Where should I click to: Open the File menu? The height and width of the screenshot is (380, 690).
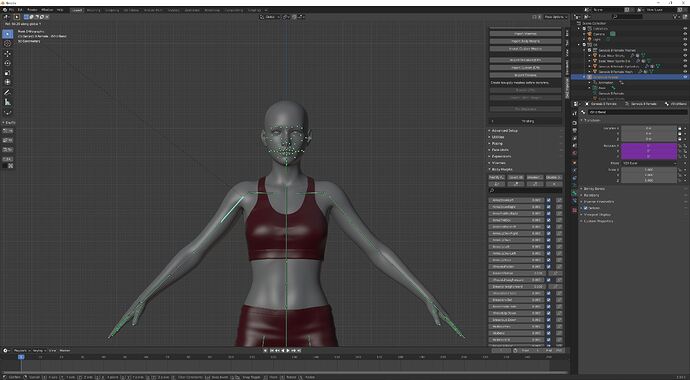11,10
